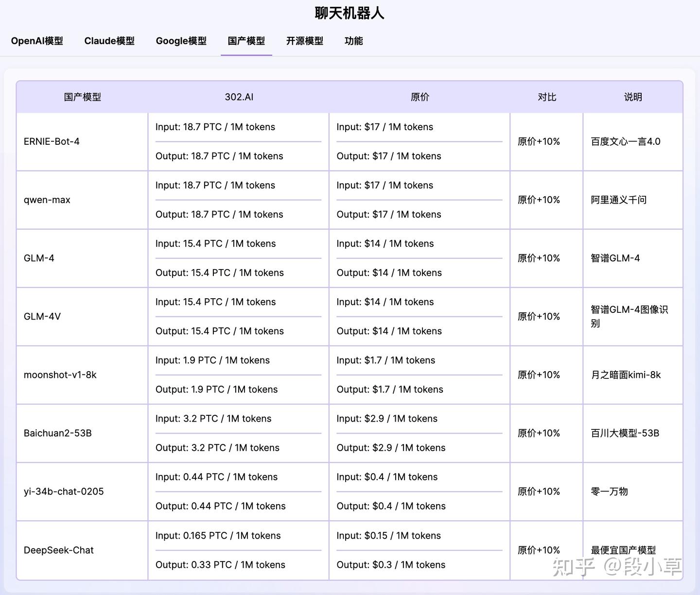Image resolution: width=700 pixels, height=595 pixels.
Task: Click the qwen-max model name
Action: 47,200
